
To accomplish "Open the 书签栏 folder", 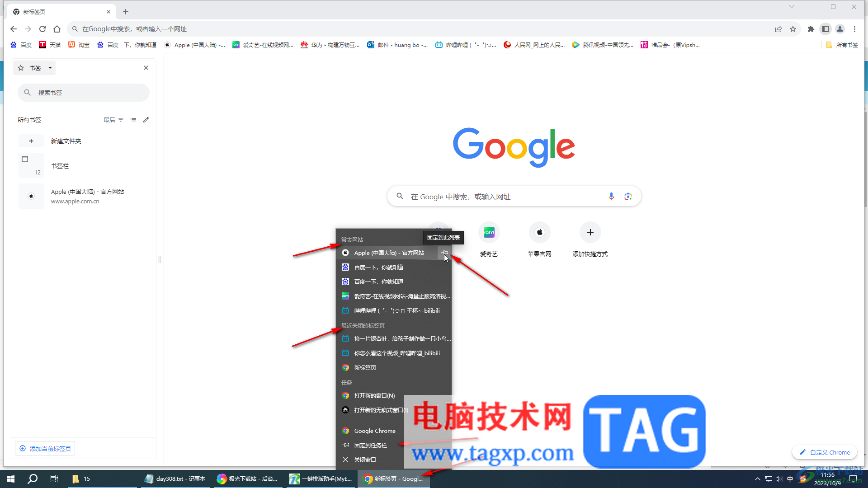I will pos(84,166).
